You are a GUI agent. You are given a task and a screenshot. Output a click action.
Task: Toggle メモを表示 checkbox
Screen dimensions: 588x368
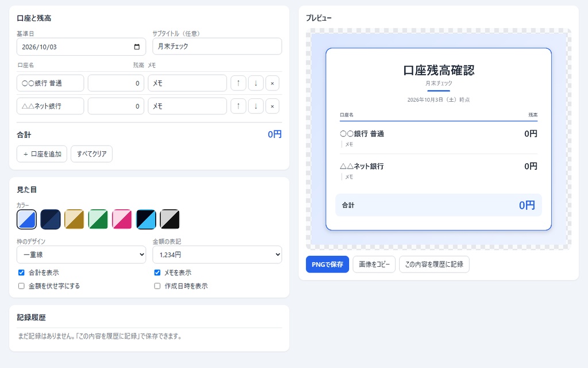157,273
